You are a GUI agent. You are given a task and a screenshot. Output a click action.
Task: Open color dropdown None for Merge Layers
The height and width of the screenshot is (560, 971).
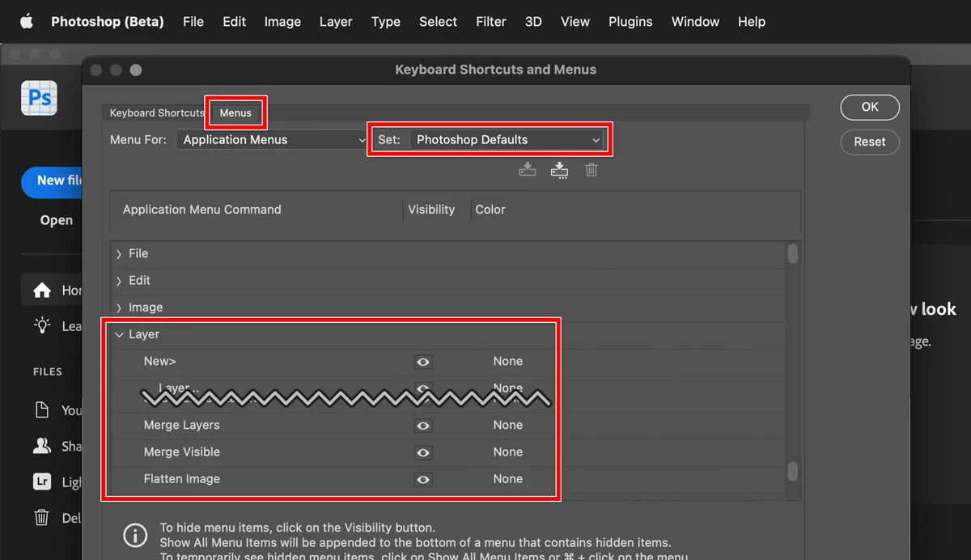pos(508,425)
